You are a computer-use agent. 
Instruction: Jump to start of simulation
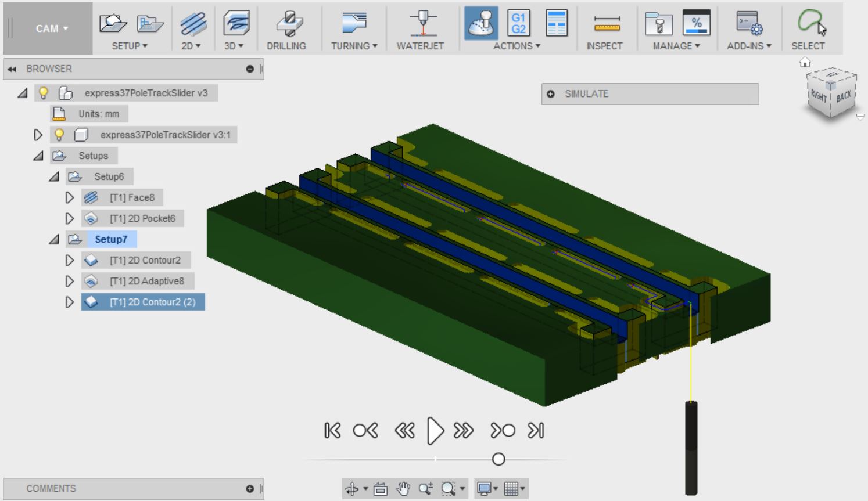pyautogui.click(x=332, y=431)
